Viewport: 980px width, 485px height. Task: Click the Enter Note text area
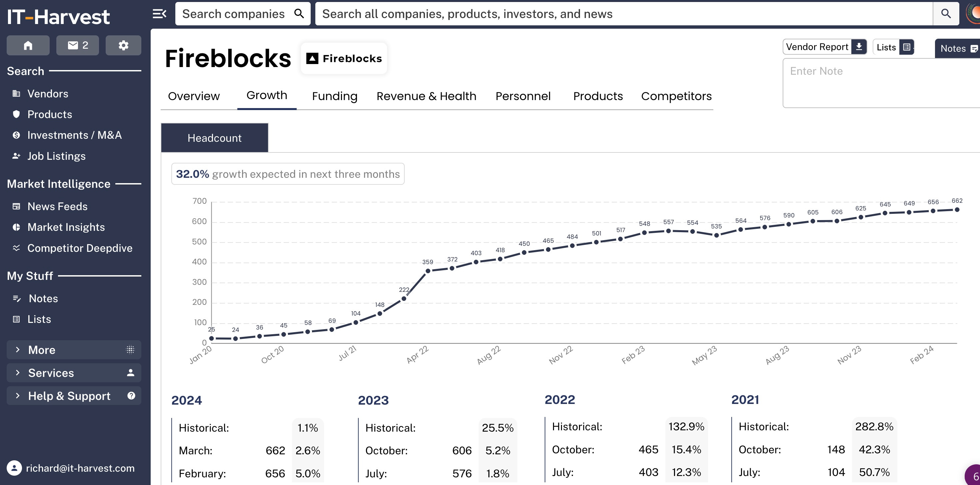click(x=881, y=83)
